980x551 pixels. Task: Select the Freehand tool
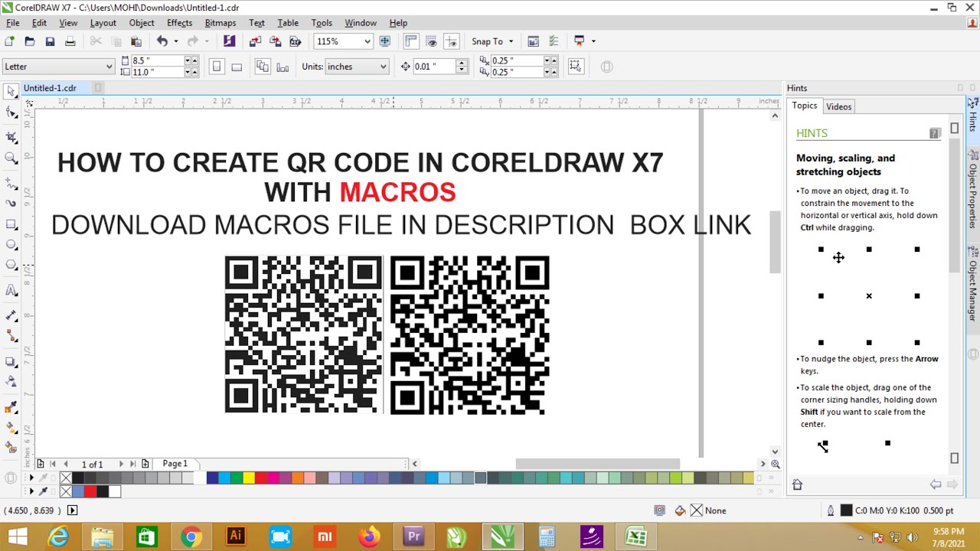pos(11,184)
